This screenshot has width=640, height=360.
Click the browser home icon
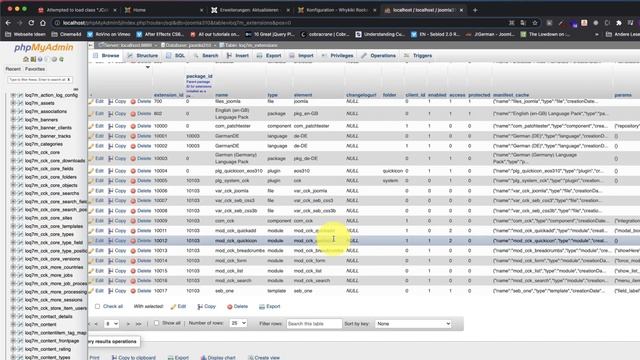tap(42, 23)
